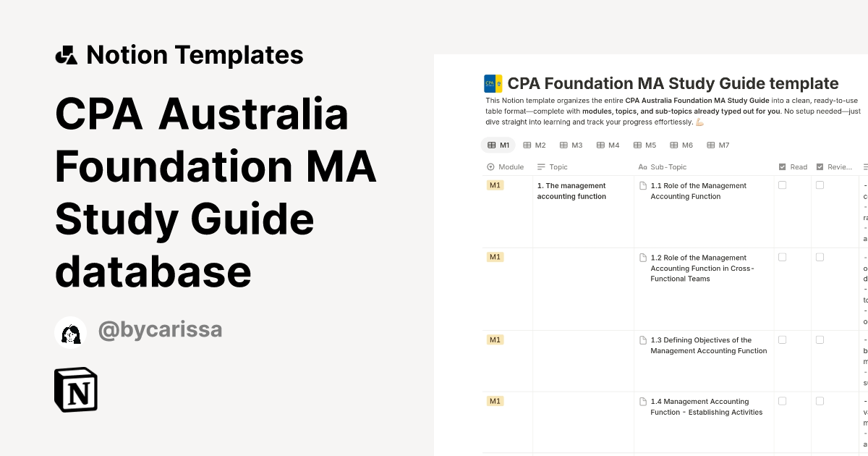The width and height of the screenshot is (868, 456).
Task: Click the page icon beside 1.3 Defining Objectives
Action: (x=643, y=340)
